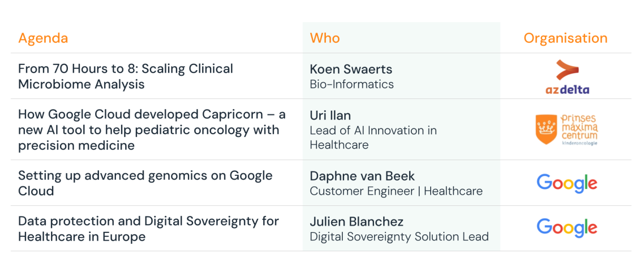This screenshot has height=267, width=644.
Task: Click speaker name Daphne van Beek
Action: (x=362, y=176)
